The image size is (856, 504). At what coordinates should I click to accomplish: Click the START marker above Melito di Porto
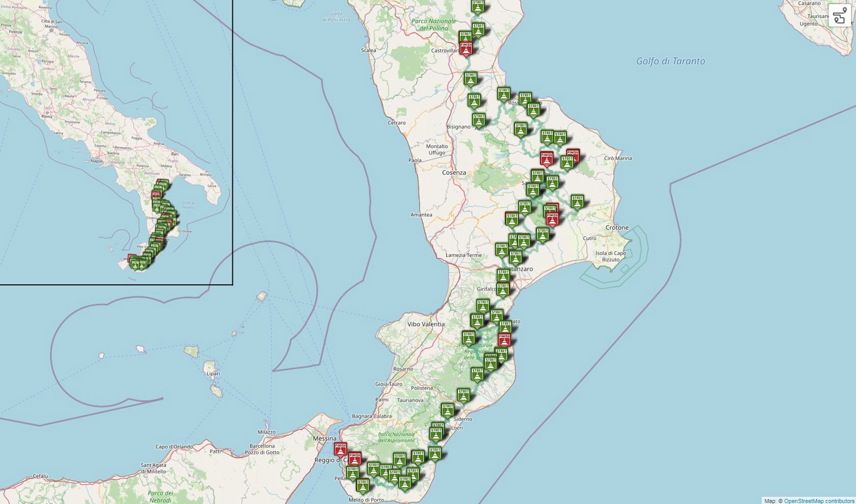click(x=362, y=485)
